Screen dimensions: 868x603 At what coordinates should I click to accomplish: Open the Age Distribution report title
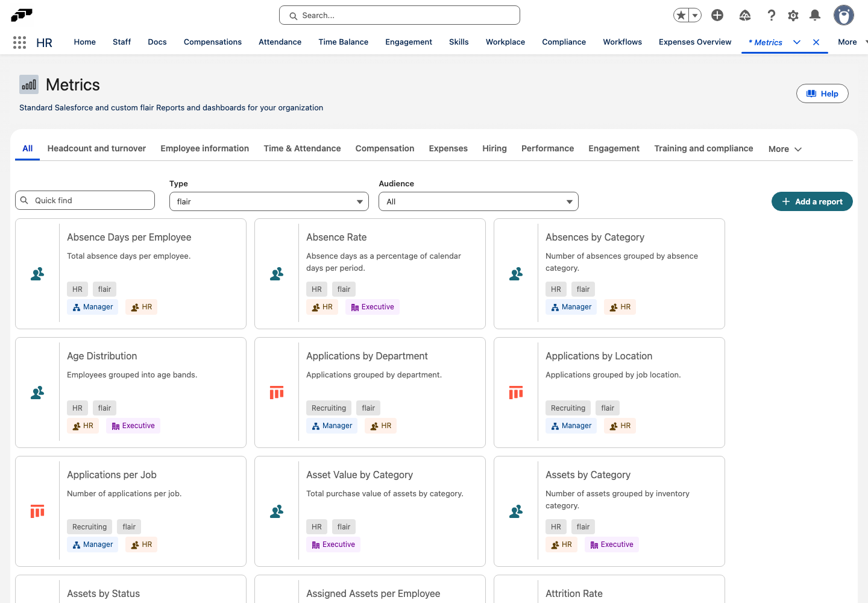tap(102, 356)
